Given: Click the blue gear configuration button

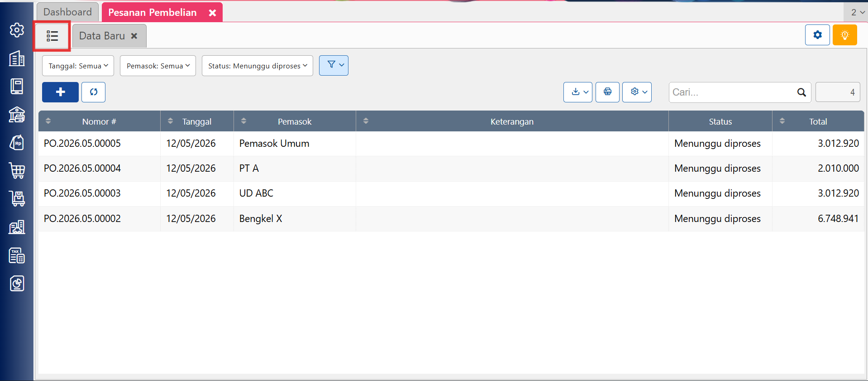Looking at the screenshot, I should pos(817,35).
